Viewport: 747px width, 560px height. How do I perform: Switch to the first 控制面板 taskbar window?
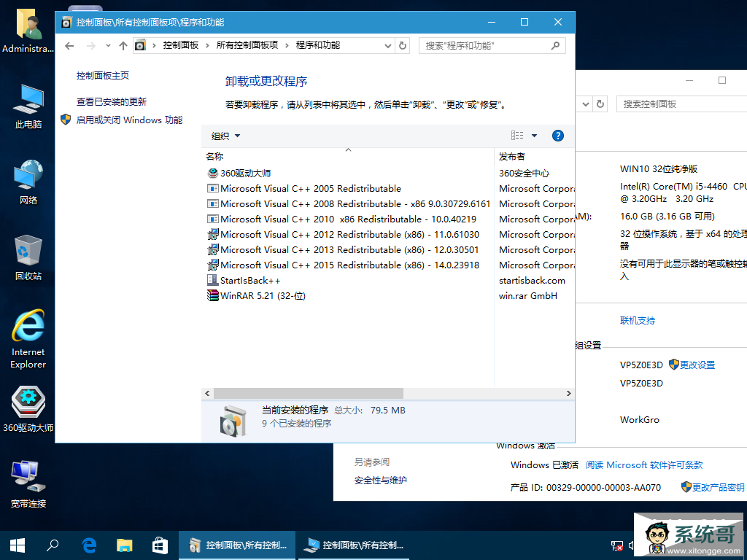(237, 545)
